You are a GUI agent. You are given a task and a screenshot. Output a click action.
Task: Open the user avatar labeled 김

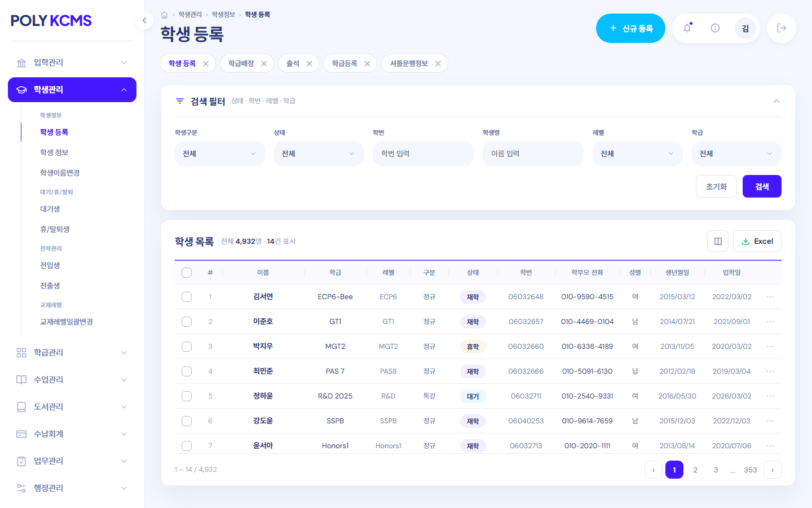pos(745,28)
